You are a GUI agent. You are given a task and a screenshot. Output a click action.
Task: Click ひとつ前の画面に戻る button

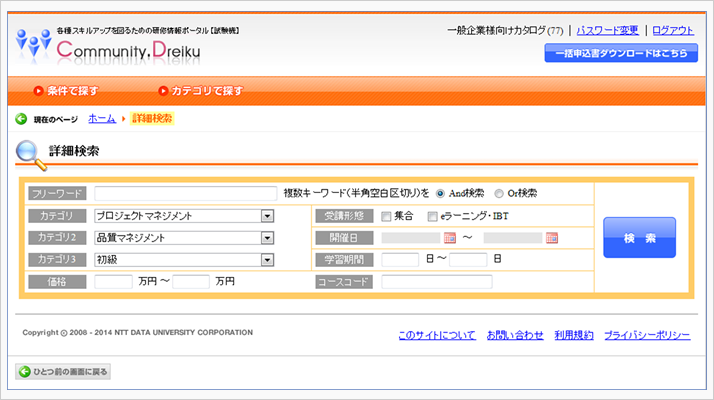coord(63,372)
